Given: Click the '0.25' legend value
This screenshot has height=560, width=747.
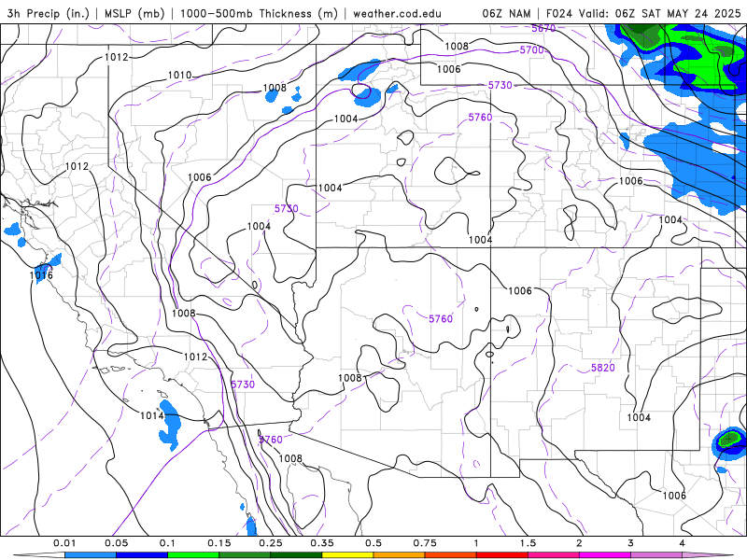Looking at the screenshot, I should tap(271, 543).
